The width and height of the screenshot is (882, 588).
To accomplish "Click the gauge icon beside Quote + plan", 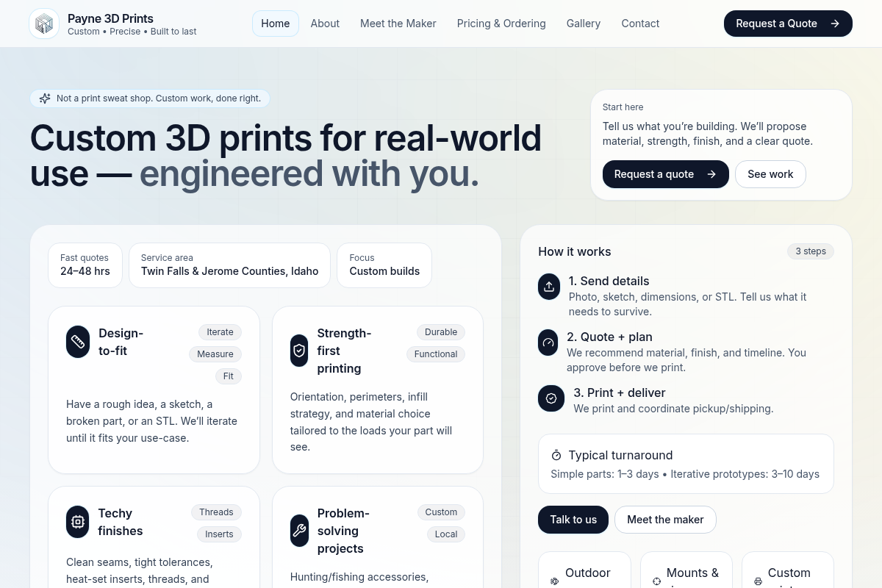I will point(548,343).
